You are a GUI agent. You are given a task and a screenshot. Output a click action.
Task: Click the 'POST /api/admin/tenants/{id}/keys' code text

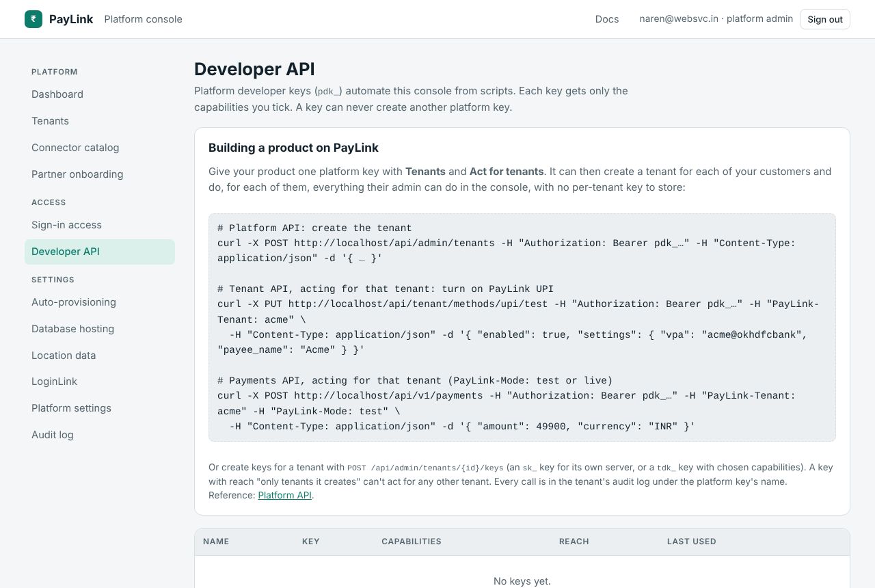pos(425,468)
